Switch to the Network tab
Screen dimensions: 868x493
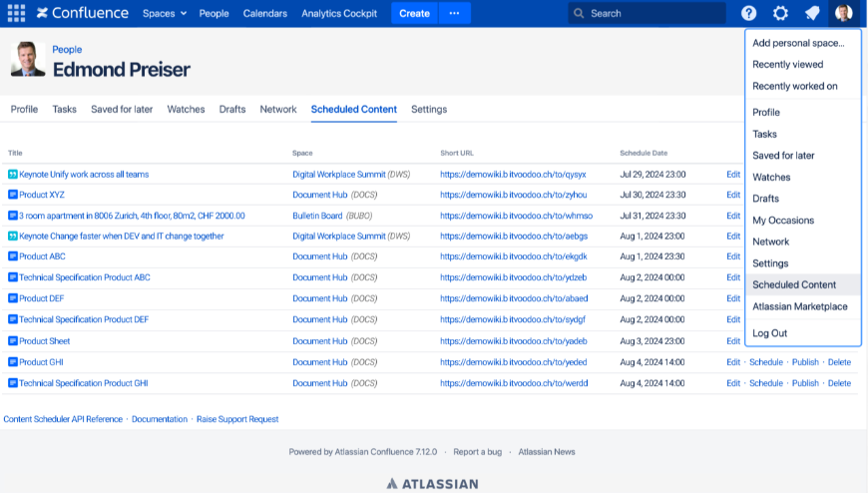click(x=278, y=109)
